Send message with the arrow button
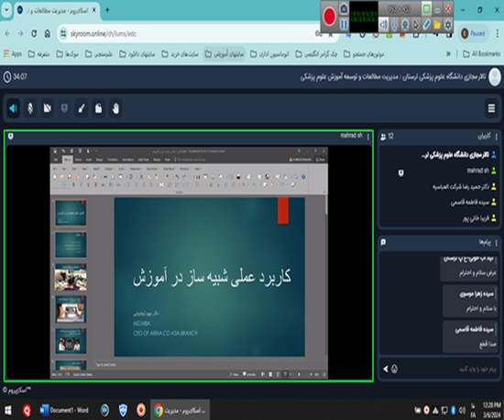 pos(386,369)
